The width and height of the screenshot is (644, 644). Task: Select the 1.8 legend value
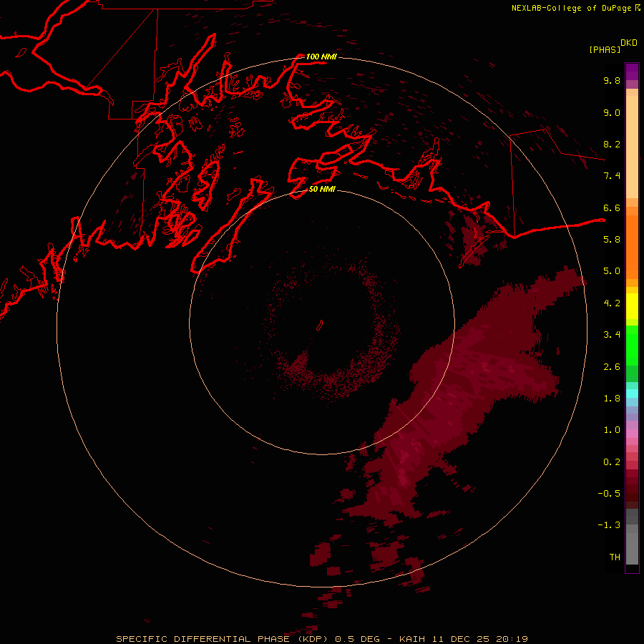(x=612, y=399)
